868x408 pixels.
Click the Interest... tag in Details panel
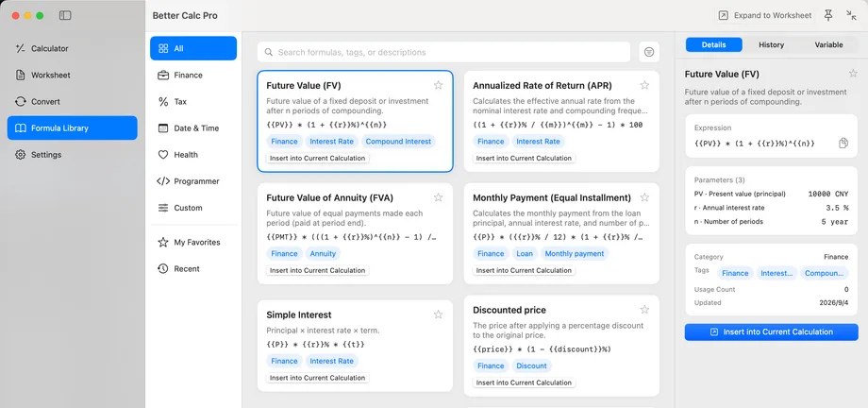[x=776, y=273]
